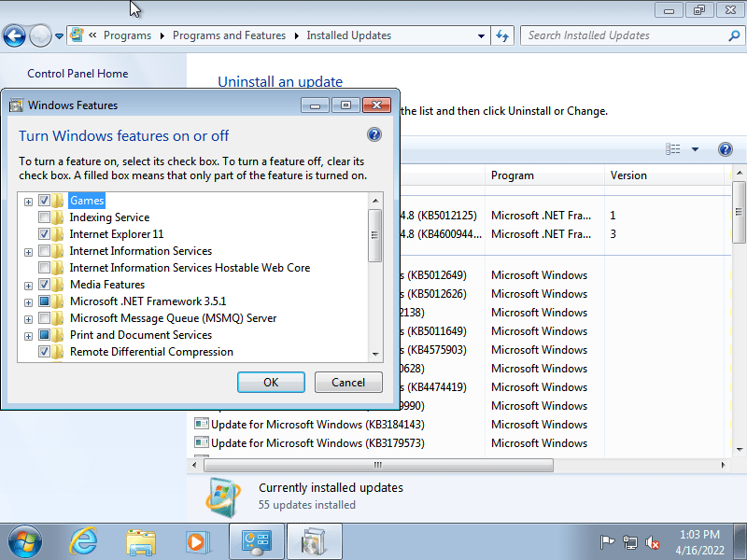
Task: Click the updates list vertical scrollbar thumb
Action: point(740,212)
